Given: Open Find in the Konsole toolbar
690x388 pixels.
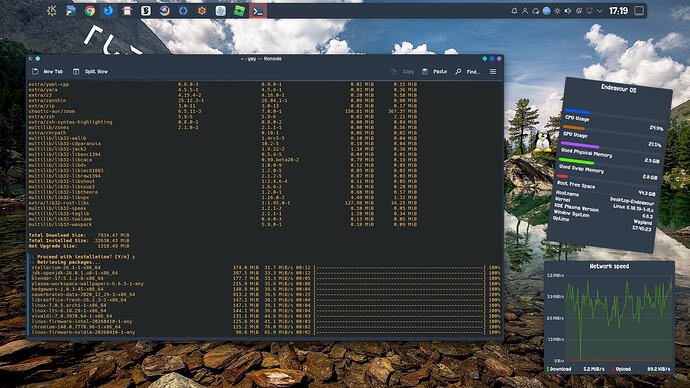Looking at the screenshot, I should (x=467, y=71).
